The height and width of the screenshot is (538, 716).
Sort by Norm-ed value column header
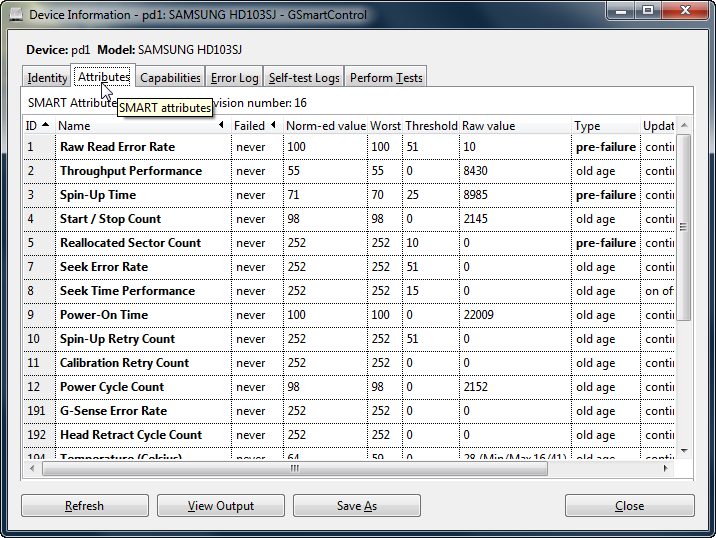[x=325, y=126]
